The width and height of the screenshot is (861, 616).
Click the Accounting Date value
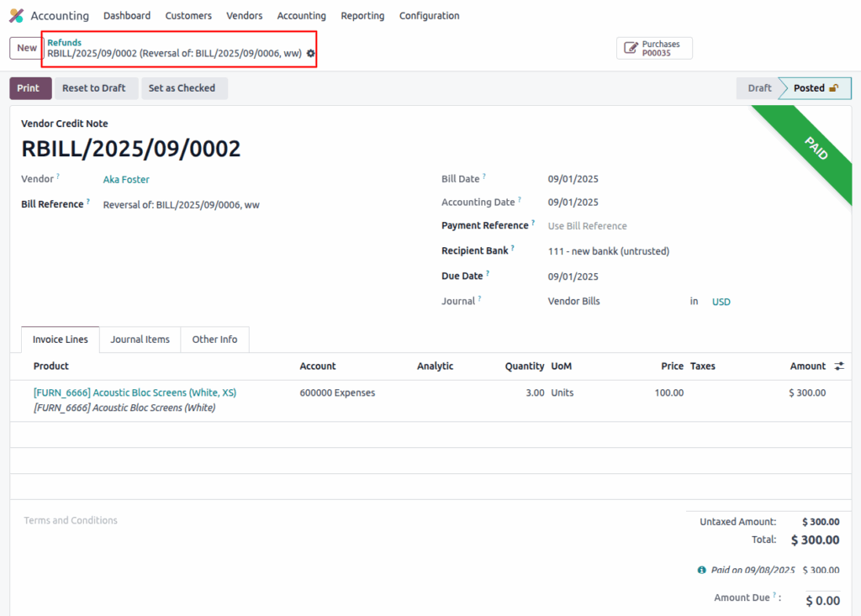click(573, 202)
